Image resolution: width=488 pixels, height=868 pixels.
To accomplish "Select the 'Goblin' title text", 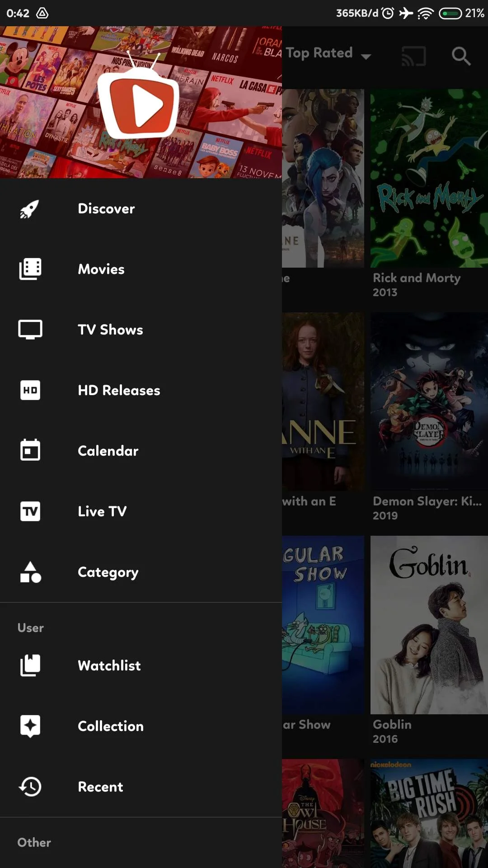I will point(392,725).
